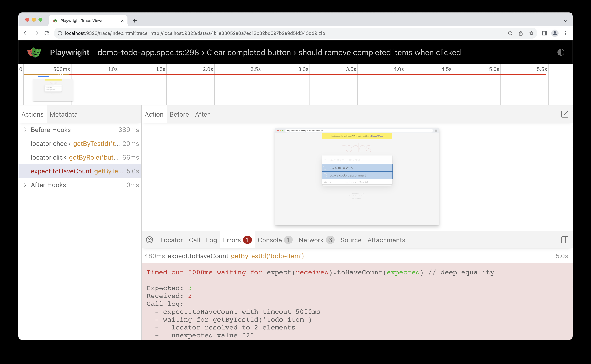Open the zoom magnifier icon in address bar
The height and width of the screenshot is (364, 591).
pos(510,33)
